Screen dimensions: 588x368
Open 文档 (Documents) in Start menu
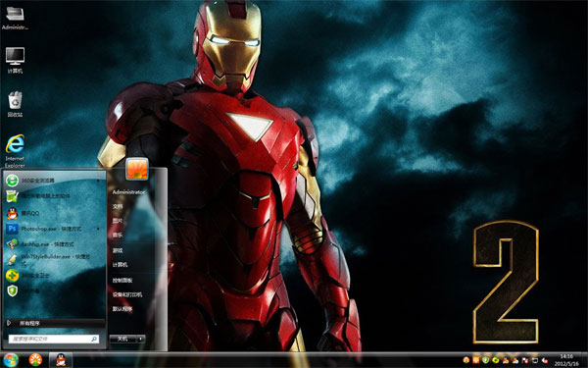coord(118,206)
